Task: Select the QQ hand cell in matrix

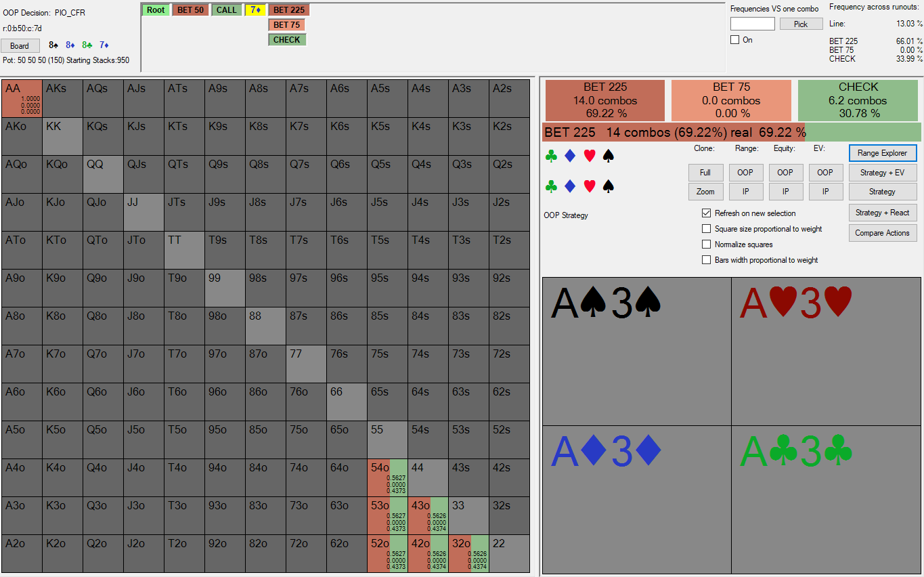Action: 103,174
